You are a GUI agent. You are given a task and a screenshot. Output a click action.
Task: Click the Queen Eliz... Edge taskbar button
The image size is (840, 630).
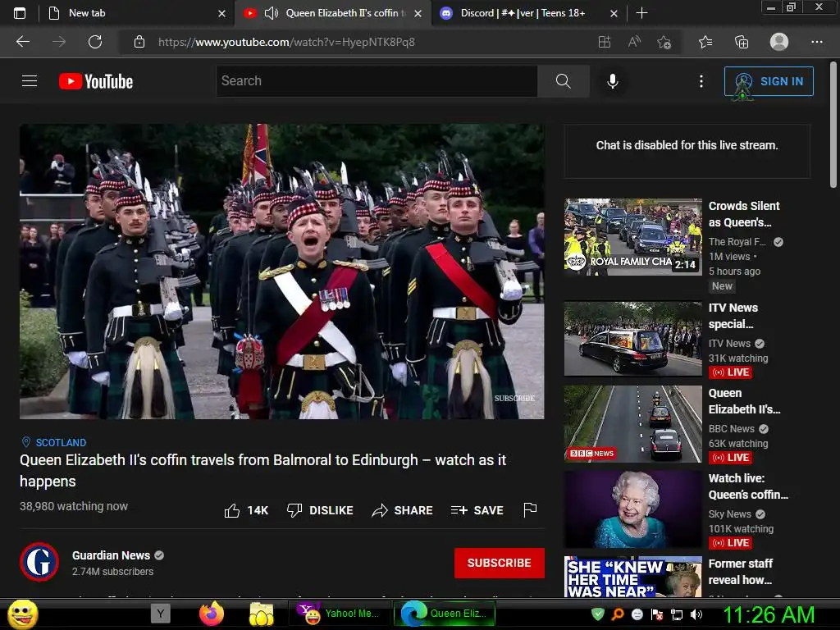[445, 614]
